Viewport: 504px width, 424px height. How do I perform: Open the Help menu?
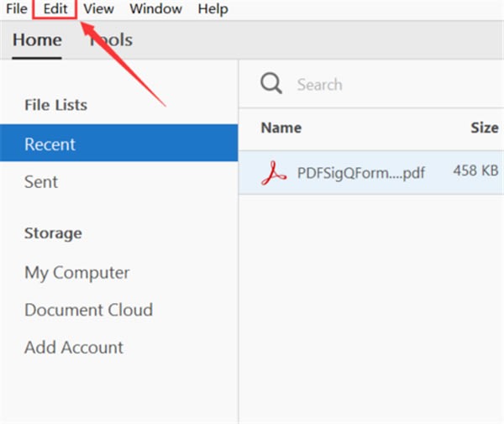(213, 8)
